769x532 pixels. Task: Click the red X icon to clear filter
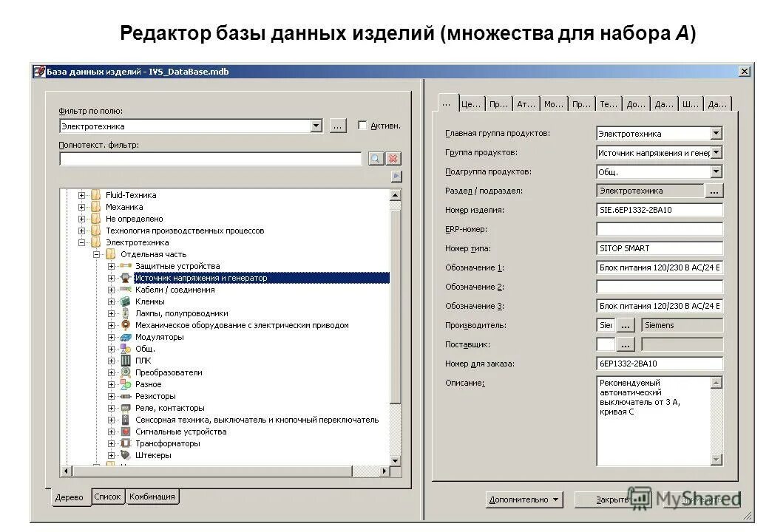click(393, 157)
